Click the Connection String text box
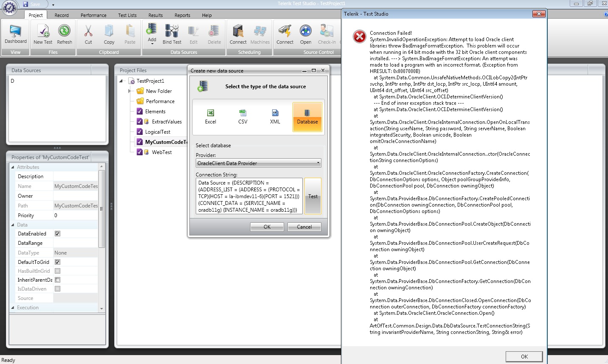This screenshot has width=608, height=364. [249, 196]
